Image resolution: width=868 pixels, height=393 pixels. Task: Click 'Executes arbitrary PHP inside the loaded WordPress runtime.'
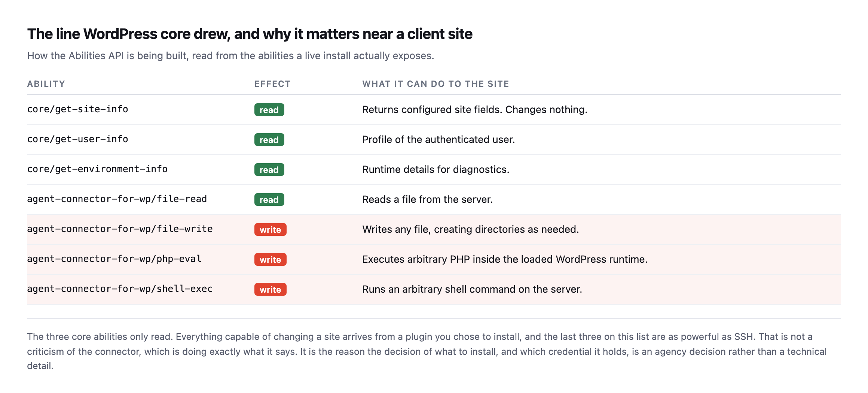click(x=505, y=259)
